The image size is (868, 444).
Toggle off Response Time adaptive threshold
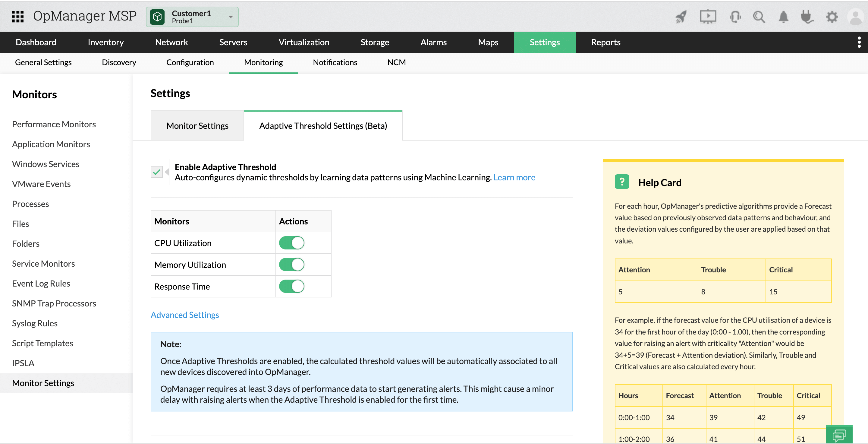coord(291,286)
